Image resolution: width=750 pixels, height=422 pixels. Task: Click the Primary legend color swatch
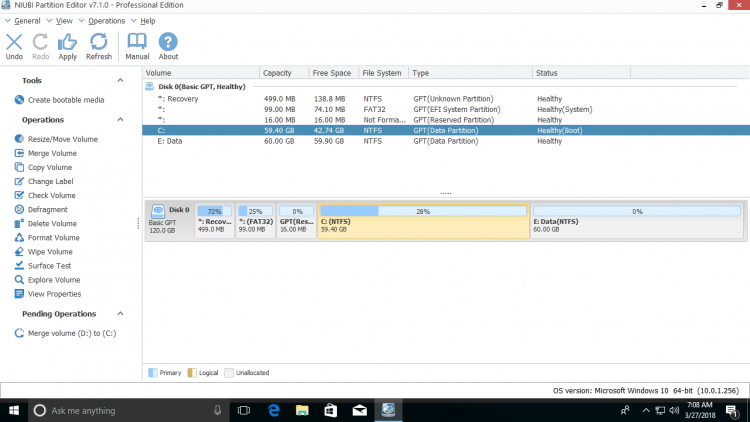pos(153,373)
